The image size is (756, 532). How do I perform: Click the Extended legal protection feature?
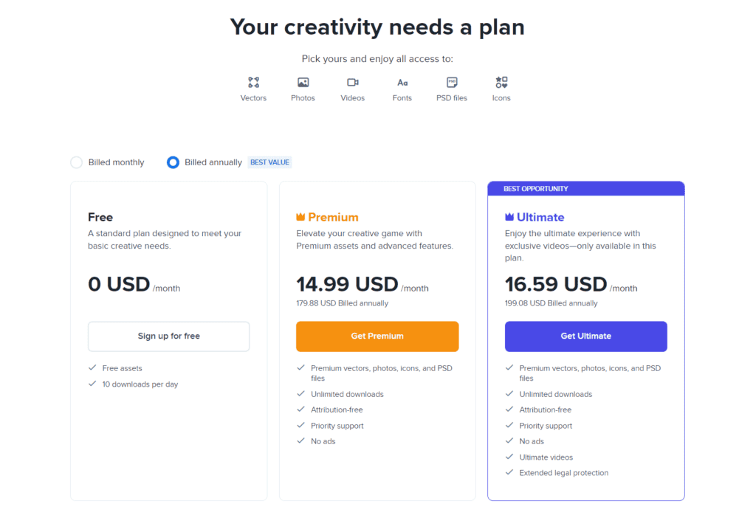(563, 472)
